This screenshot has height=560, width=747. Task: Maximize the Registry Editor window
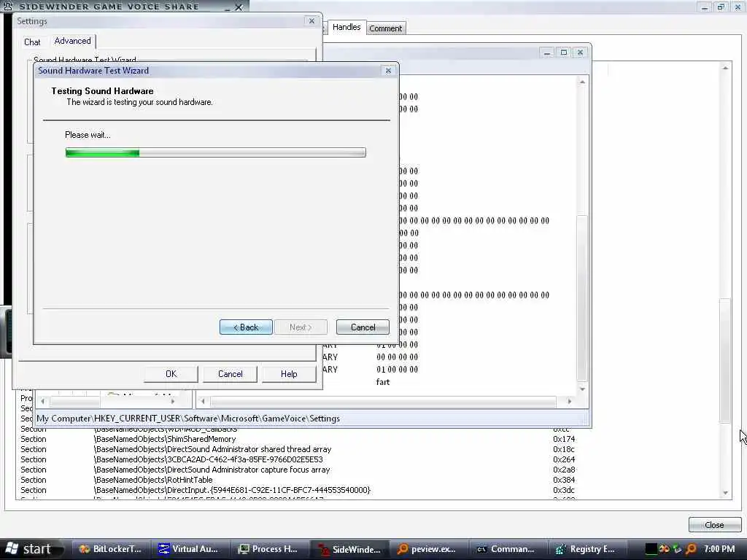[x=564, y=52]
